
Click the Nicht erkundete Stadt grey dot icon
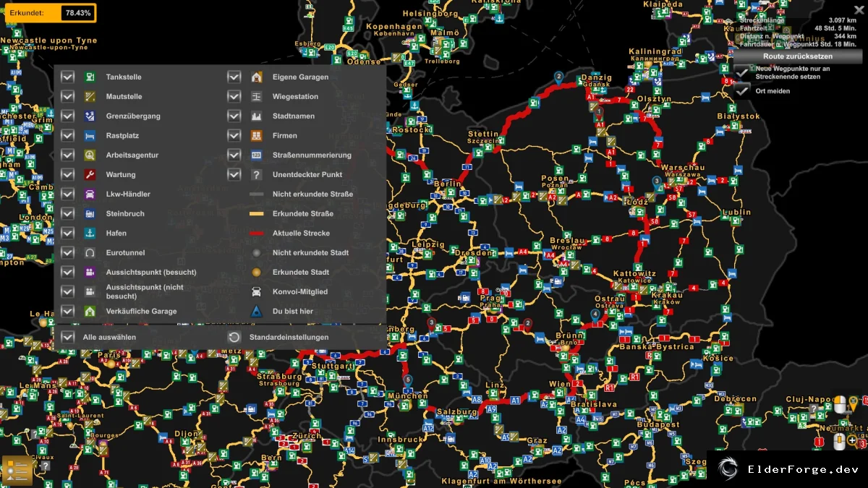256,252
